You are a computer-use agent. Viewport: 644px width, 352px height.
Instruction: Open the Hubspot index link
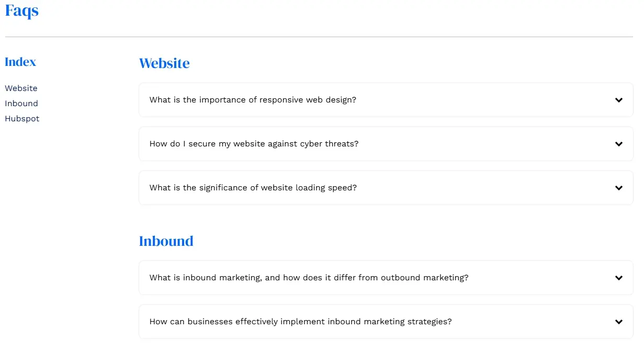point(22,118)
